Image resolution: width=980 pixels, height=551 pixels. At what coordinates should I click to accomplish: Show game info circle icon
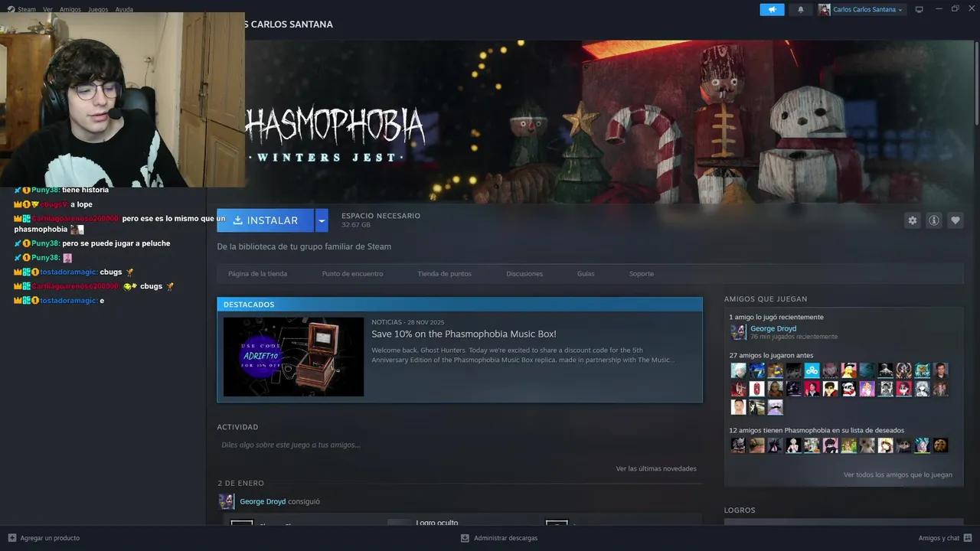pyautogui.click(x=934, y=220)
